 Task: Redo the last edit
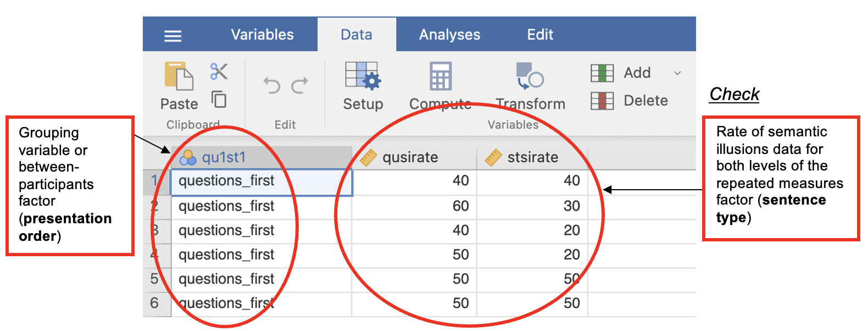pos(300,86)
